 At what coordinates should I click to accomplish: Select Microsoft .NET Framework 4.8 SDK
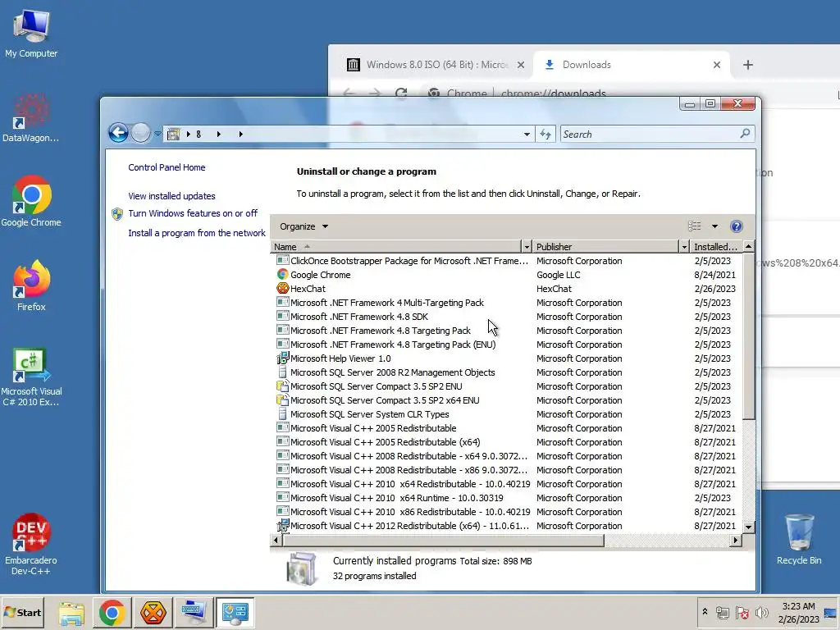tap(507, 317)
